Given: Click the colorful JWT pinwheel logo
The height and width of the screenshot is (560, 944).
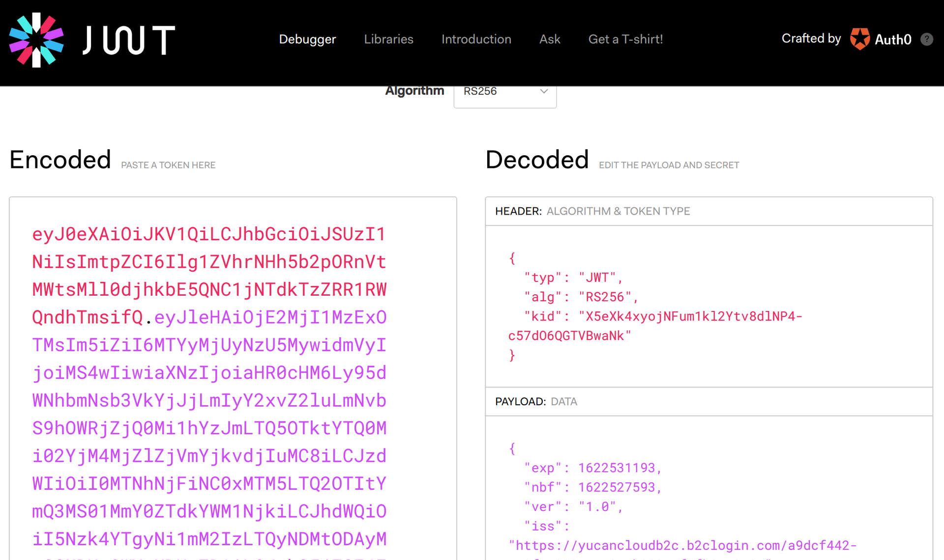Looking at the screenshot, I should pos(36,39).
